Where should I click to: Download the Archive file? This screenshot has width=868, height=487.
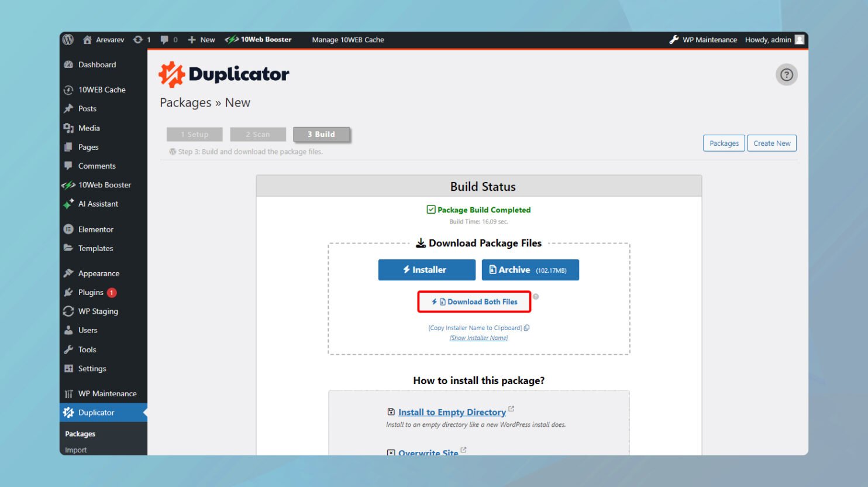tap(530, 270)
